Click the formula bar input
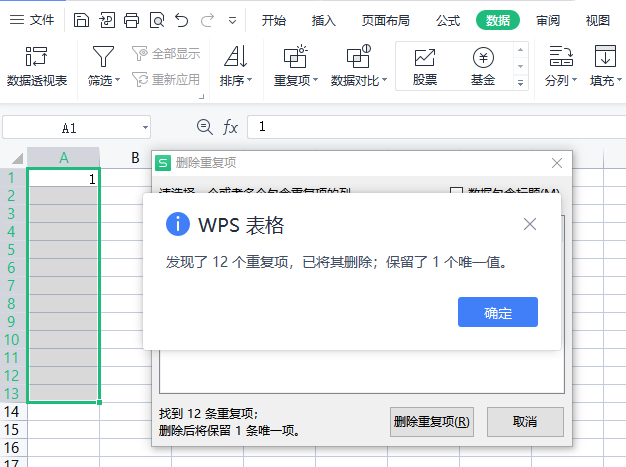 (x=436, y=127)
